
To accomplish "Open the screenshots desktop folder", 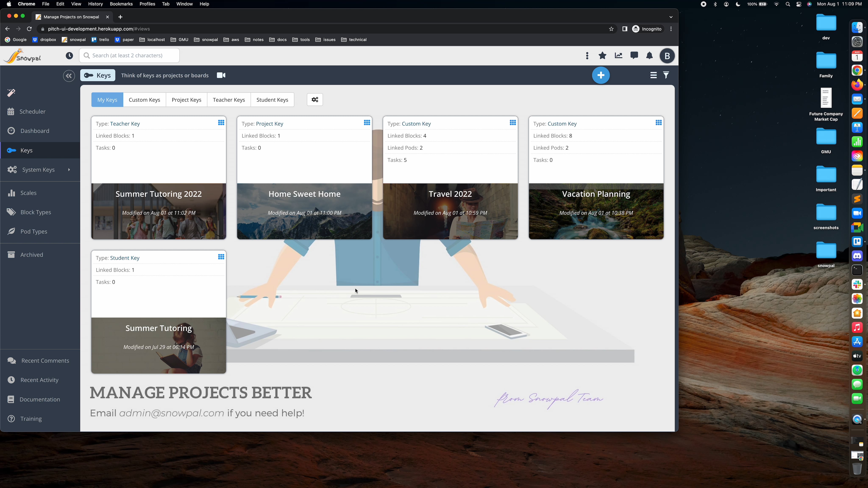I will pyautogui.click(x=826, y=216).
